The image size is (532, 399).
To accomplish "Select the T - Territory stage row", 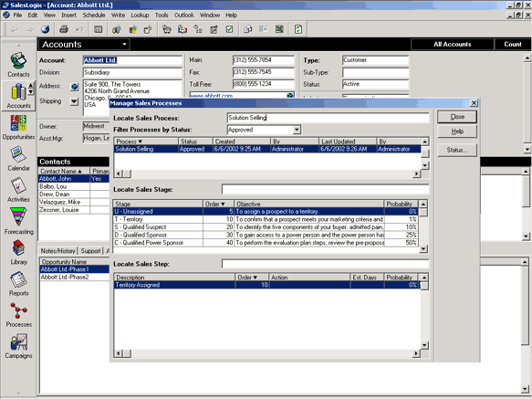I will (266, 219).
